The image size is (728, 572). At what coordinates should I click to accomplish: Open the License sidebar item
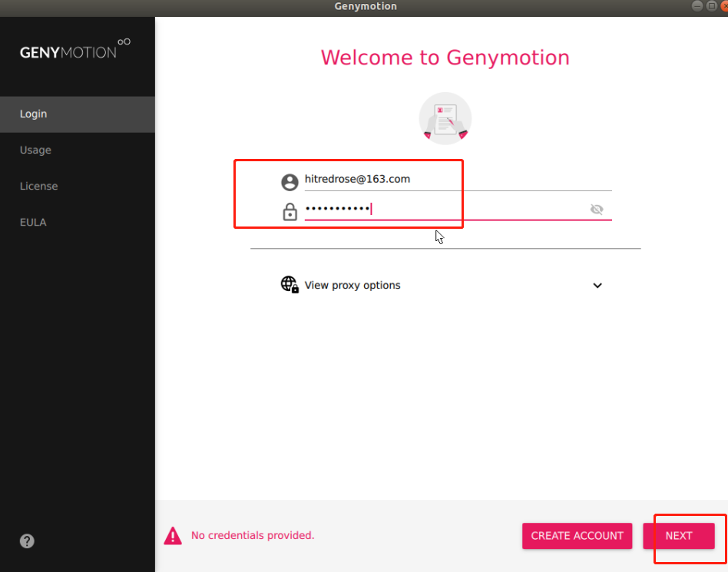(78, 186)
